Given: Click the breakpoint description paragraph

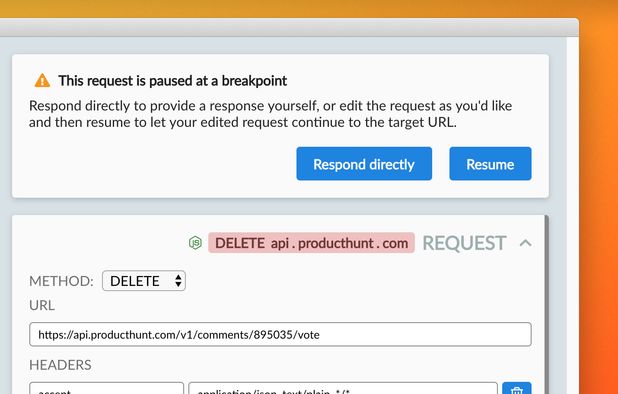Looking at the screenshot, I should click(270, 114).
